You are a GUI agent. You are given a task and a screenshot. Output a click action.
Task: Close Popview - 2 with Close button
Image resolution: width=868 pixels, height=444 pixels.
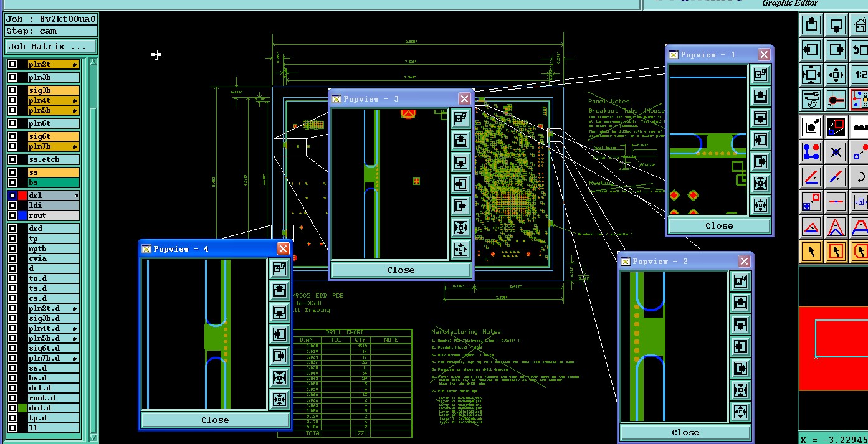(x=685, y=432)
